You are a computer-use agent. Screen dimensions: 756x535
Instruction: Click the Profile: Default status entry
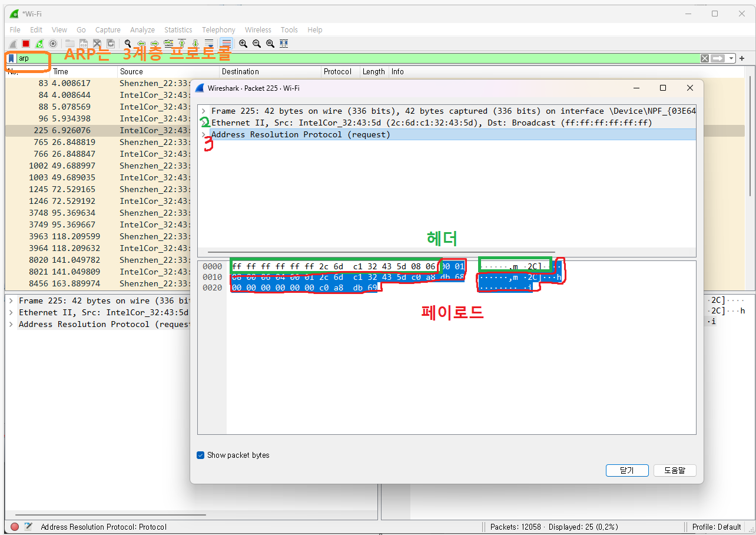pos(717,527)
